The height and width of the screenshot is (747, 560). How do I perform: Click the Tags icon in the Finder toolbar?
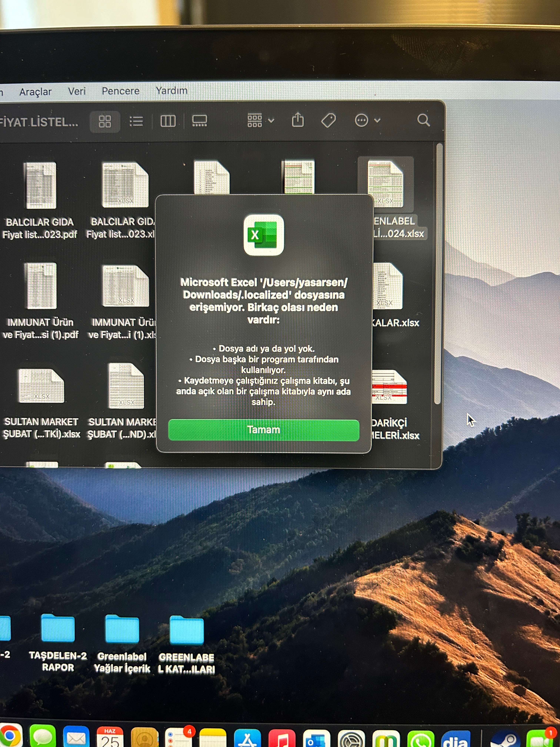tap(328, 120)
